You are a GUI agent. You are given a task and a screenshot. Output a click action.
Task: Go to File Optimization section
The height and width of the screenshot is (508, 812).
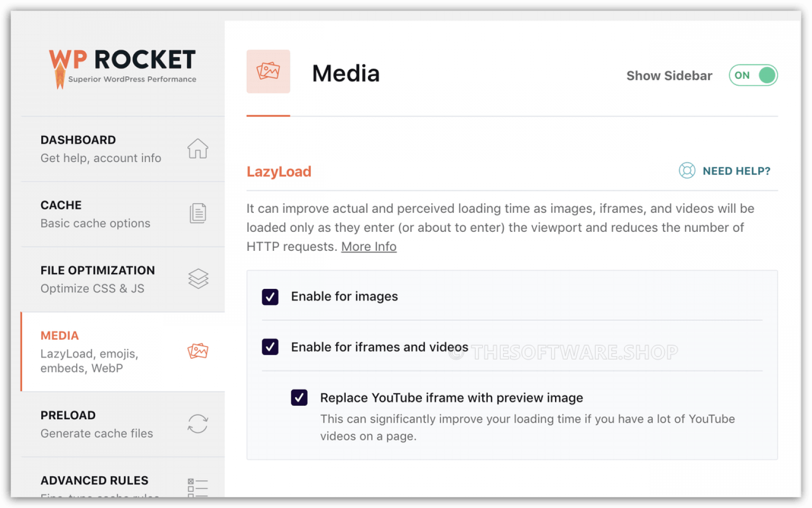123,279
